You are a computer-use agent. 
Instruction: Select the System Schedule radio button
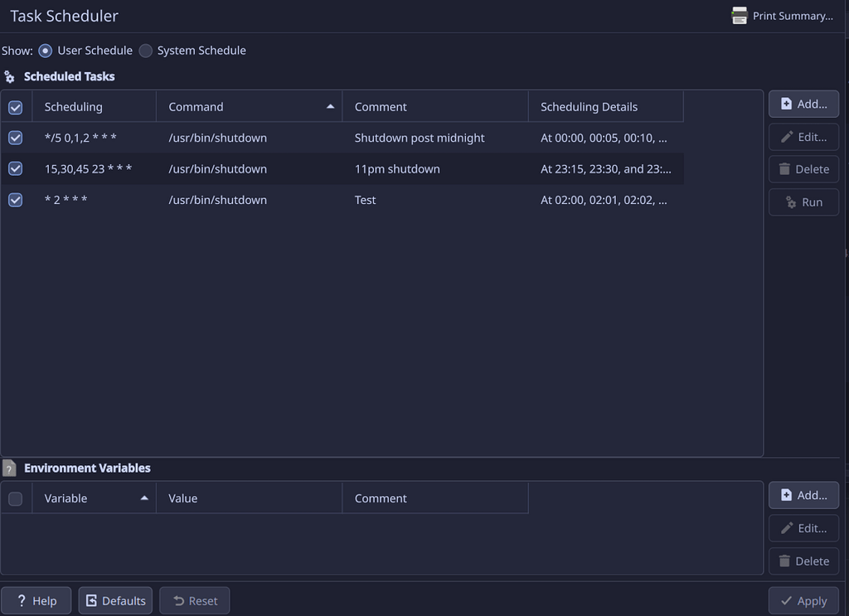145,51
